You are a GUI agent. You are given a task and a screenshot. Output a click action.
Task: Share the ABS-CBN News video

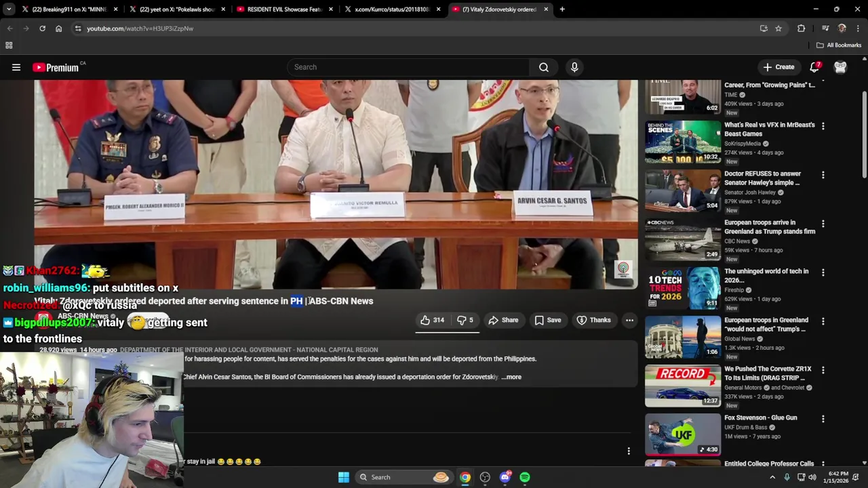503,320
